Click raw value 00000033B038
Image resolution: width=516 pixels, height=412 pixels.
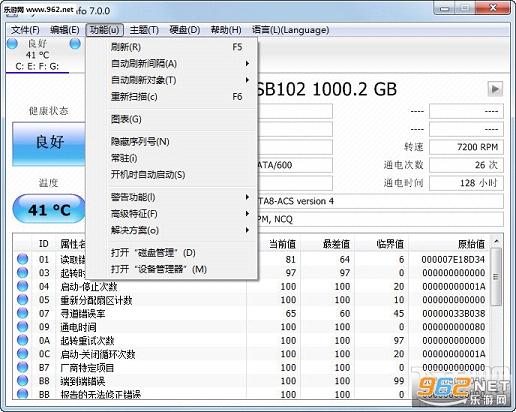453,313
